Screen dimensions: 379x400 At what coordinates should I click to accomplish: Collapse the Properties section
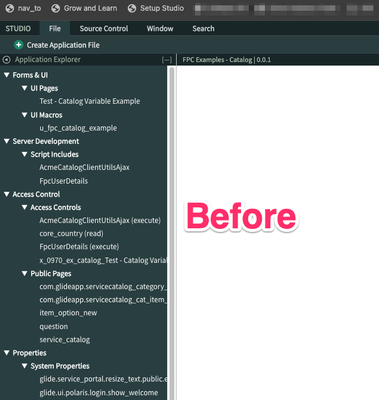point(7,353)
